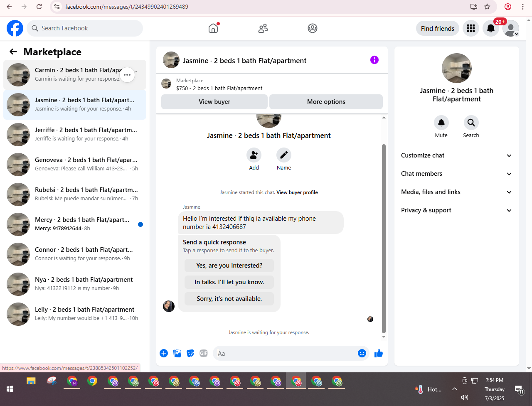Open the Hot weather widget on the taskbar

[429, 389]
